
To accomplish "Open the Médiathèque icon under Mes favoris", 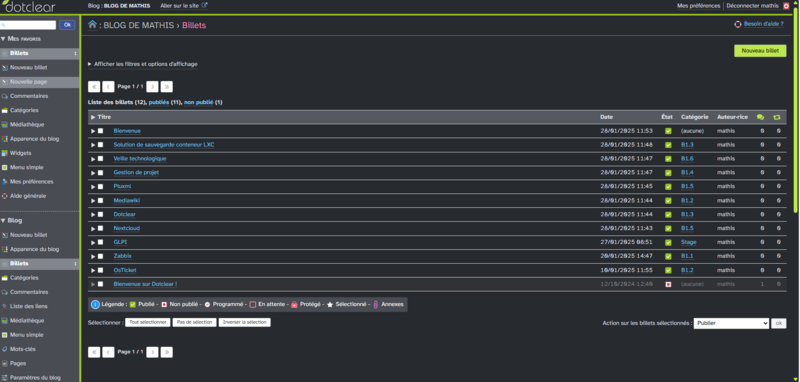I will 5,124.
